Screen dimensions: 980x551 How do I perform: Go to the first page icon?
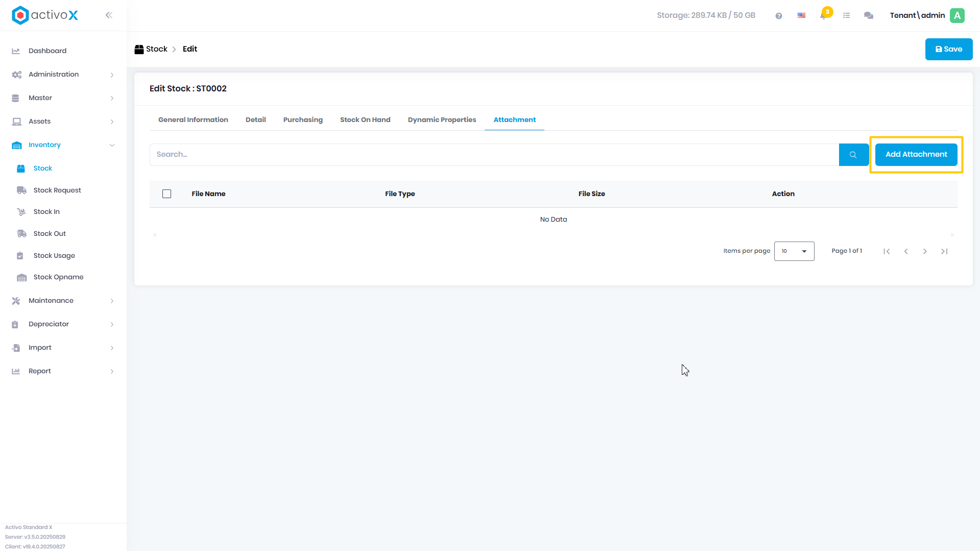pyautogui.click(x=887, y=251)
